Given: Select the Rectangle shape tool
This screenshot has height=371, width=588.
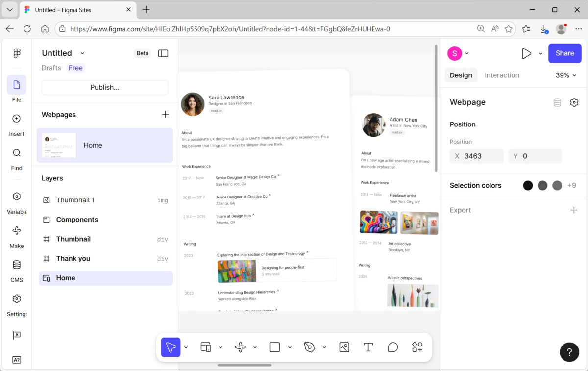Looking at the screenshot, I should click(x=275, y=347).
